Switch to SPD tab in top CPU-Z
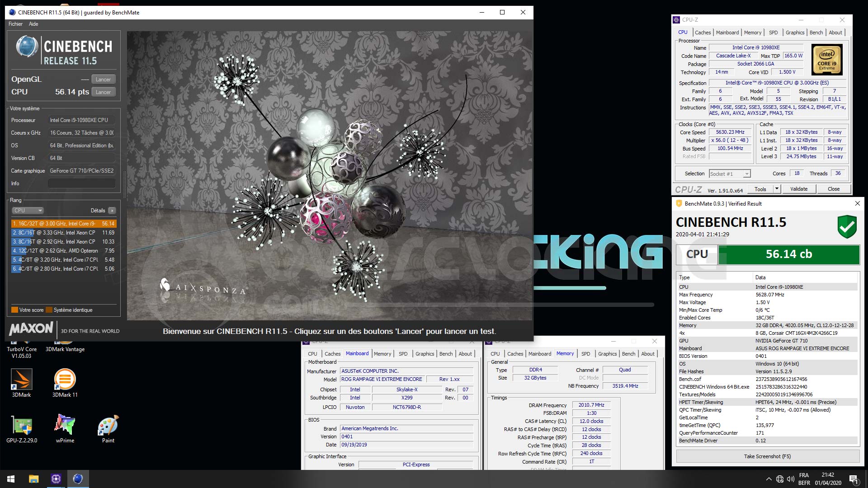The width and height of the screenshot is (868, 488). point(774,33)
